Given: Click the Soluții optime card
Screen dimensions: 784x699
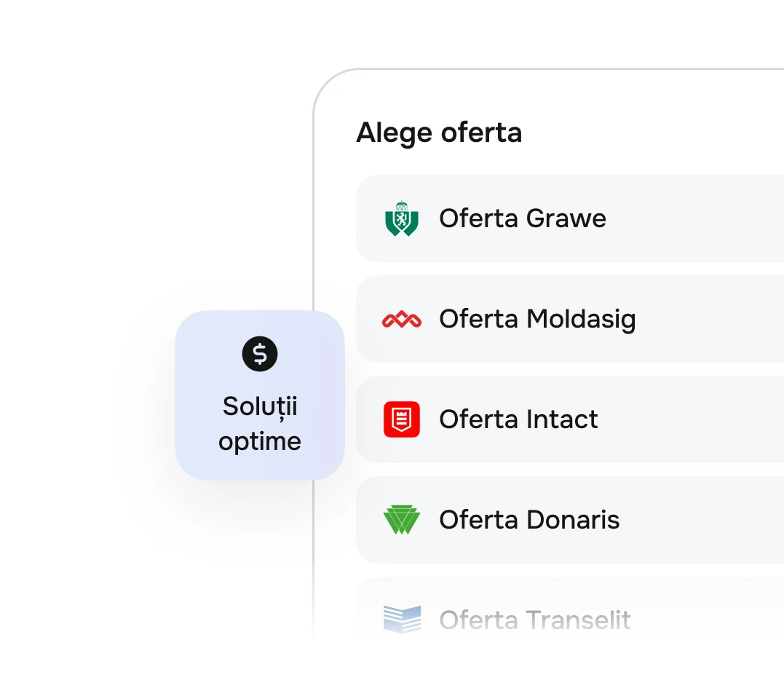Looking at the screenshot, I should [x=260, y=395].
